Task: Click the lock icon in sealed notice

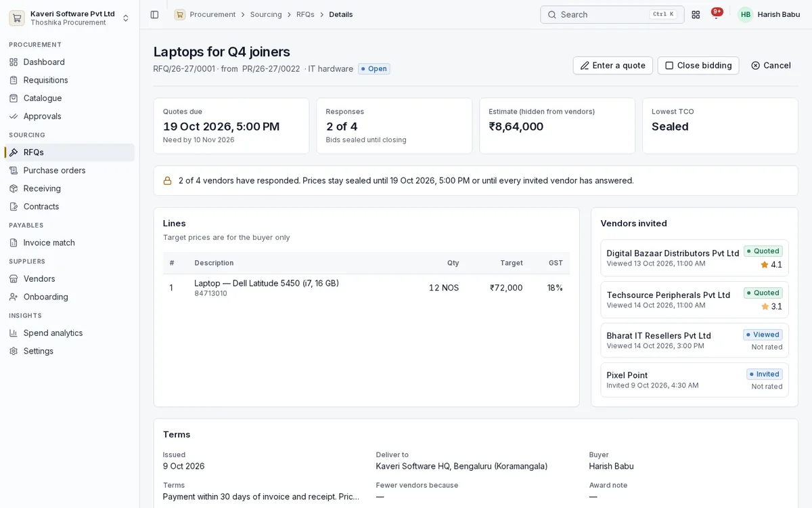Action: [x=167, y=181]
